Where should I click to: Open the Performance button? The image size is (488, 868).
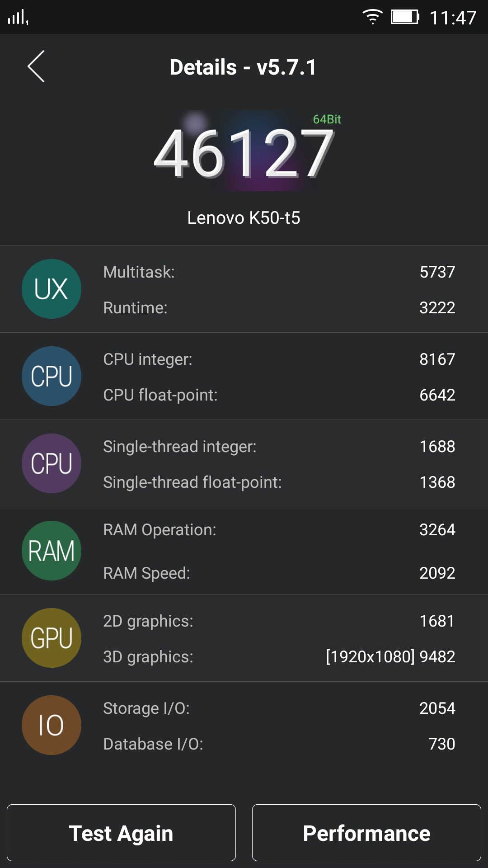pyautogui.click(x=366, y=833)
